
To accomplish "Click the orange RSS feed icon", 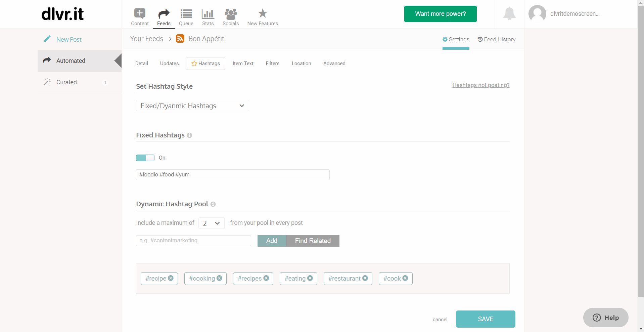I will [x=180, y=39].
